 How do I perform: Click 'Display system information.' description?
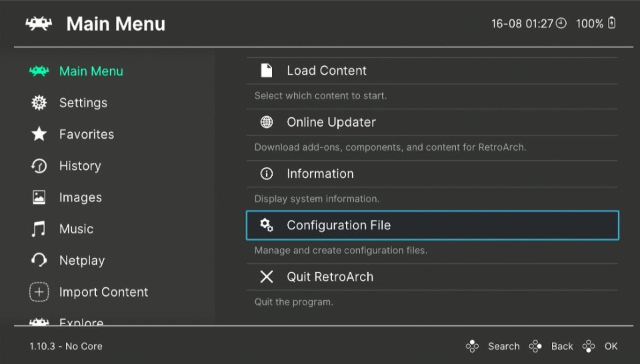click(x=317, y=199)
